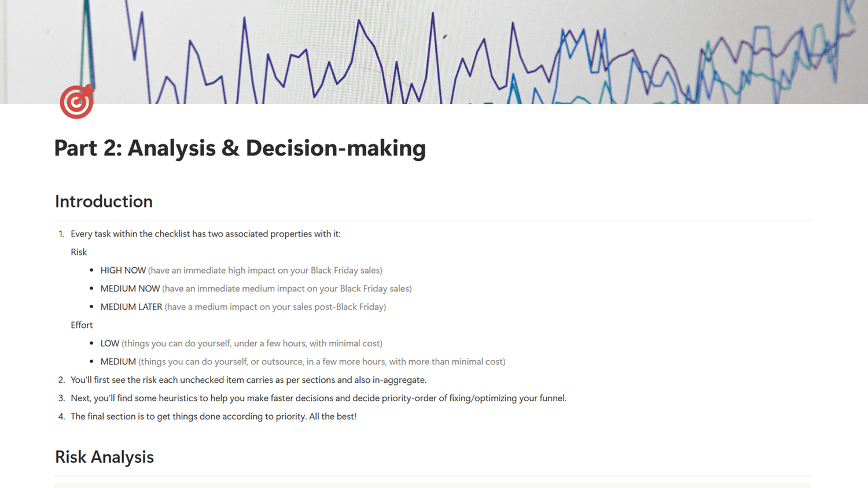Click the bullet dot before HIGH NOW
The width and height of the screenshot is (868, 488).
tap(91, 270)
